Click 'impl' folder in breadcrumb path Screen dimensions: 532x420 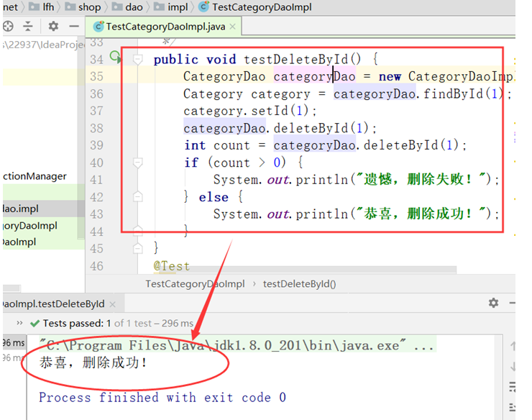coord(171,6)
